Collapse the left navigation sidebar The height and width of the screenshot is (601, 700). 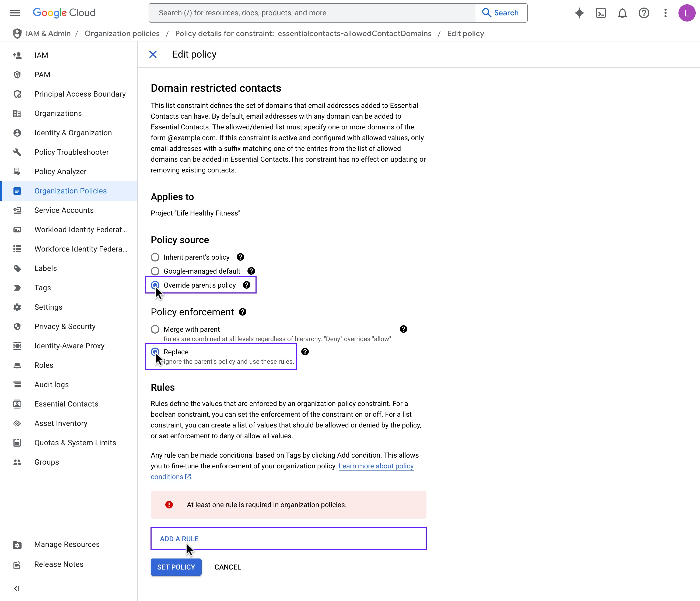click(x=16, y=589)
